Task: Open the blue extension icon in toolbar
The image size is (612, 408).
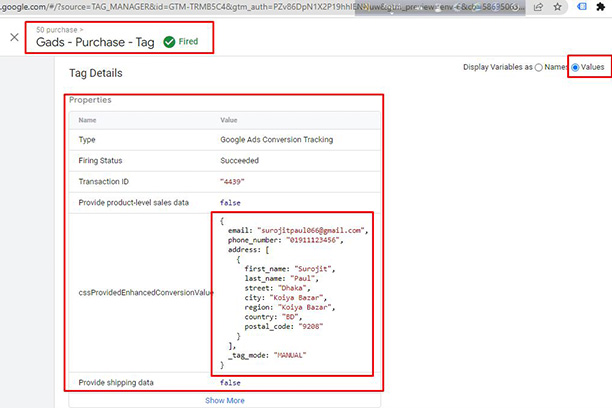Action: [x=582, y=7]
